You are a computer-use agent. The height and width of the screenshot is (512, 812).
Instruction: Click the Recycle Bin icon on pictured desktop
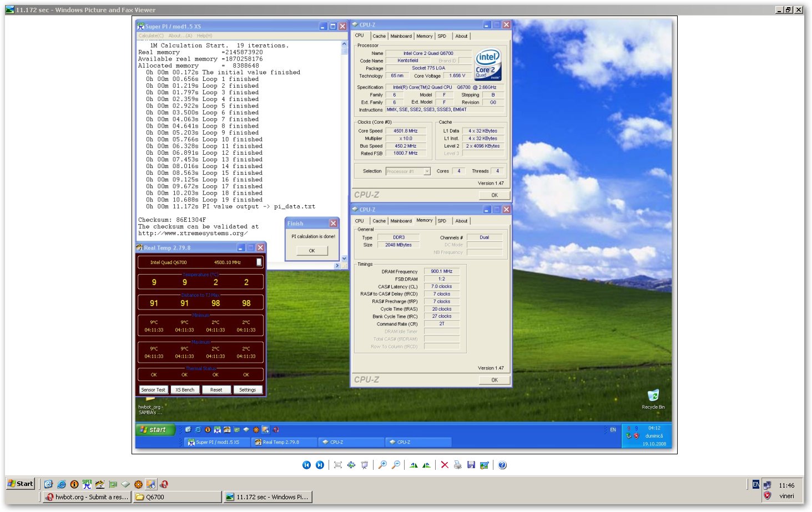[653, 399]
